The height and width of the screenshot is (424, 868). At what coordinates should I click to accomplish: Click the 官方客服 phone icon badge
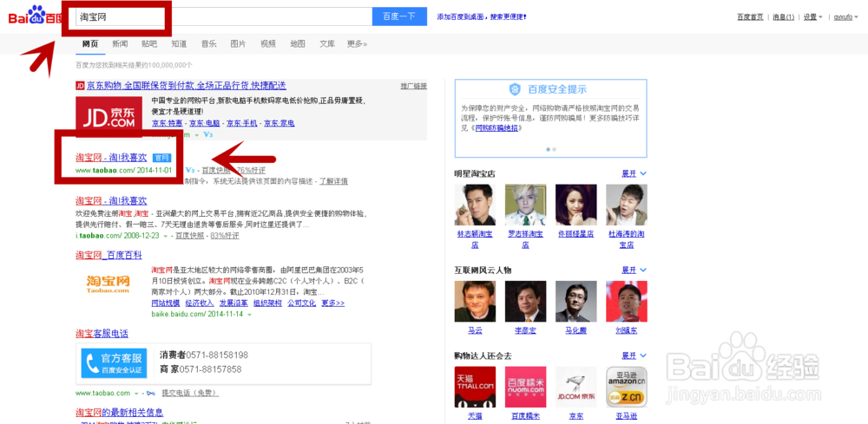tap(114, 363)
